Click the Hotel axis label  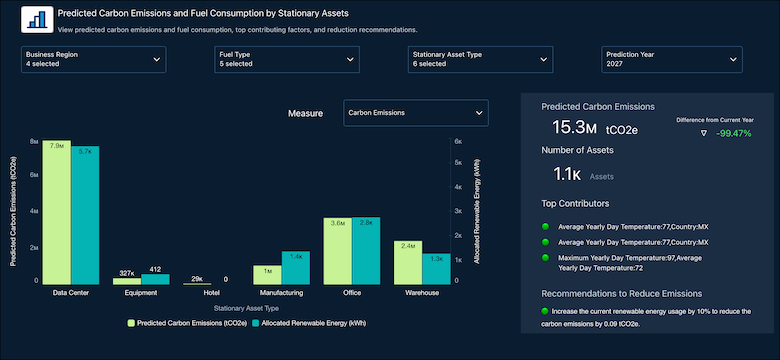pos(211,293)
